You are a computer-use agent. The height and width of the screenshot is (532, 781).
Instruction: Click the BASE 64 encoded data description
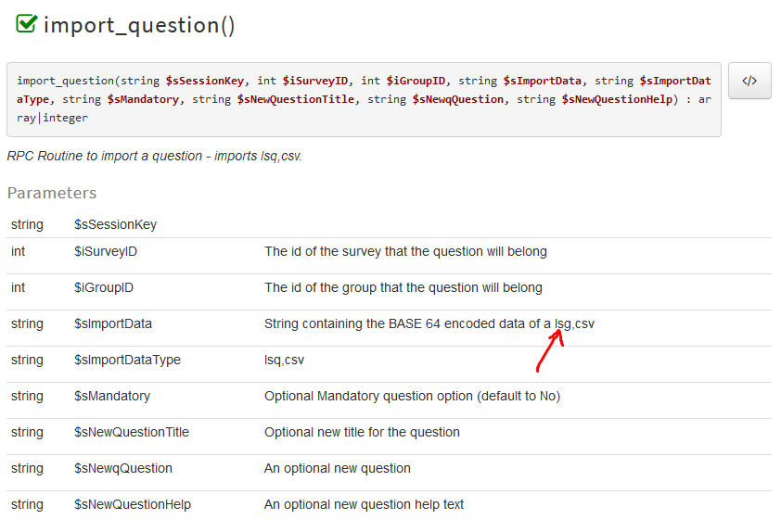429,323
